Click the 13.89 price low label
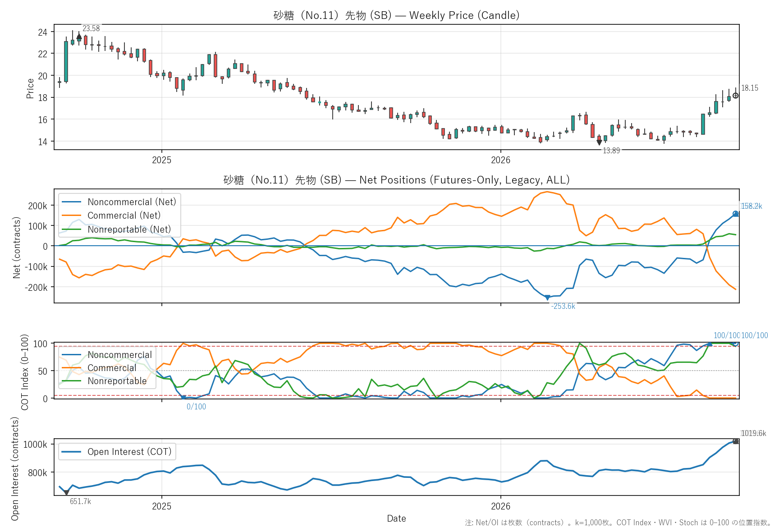Viewport: 779px width, 532px height. (x=611, y=151)
